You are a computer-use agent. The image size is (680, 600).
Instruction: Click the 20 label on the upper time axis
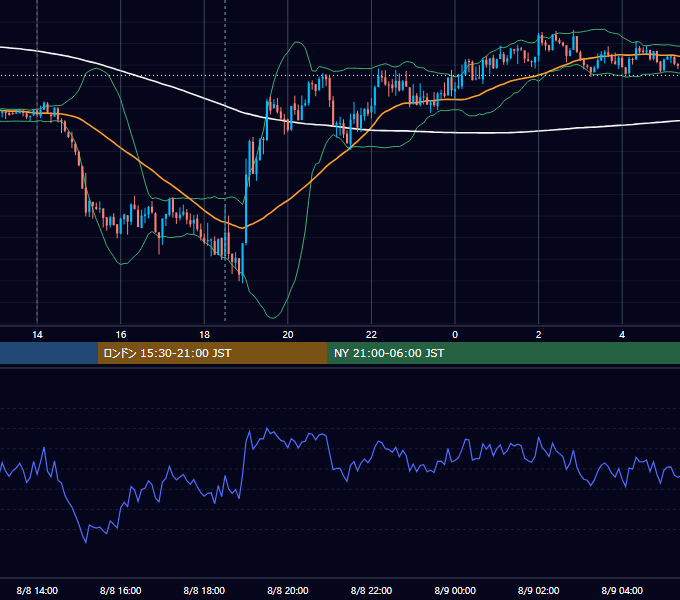point(288,335)
